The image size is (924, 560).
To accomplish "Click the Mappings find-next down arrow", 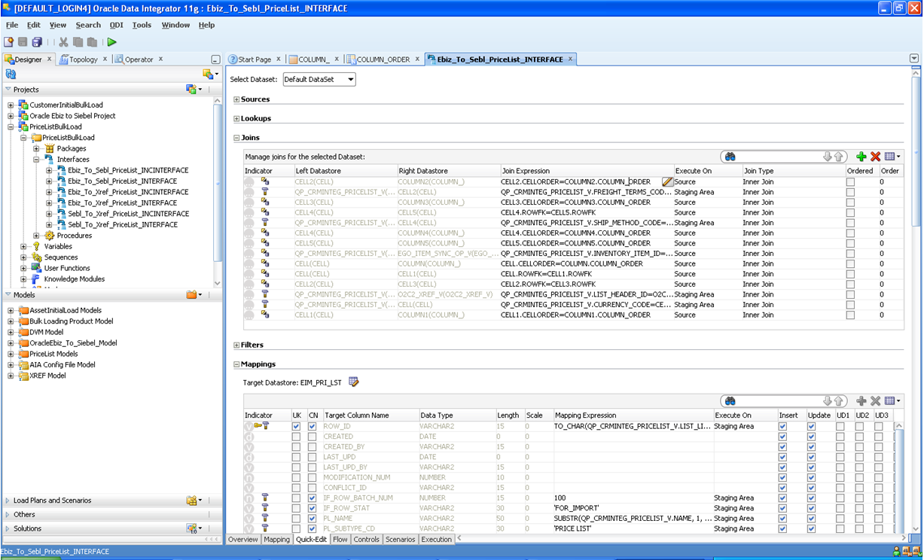I will click(828, 401).
